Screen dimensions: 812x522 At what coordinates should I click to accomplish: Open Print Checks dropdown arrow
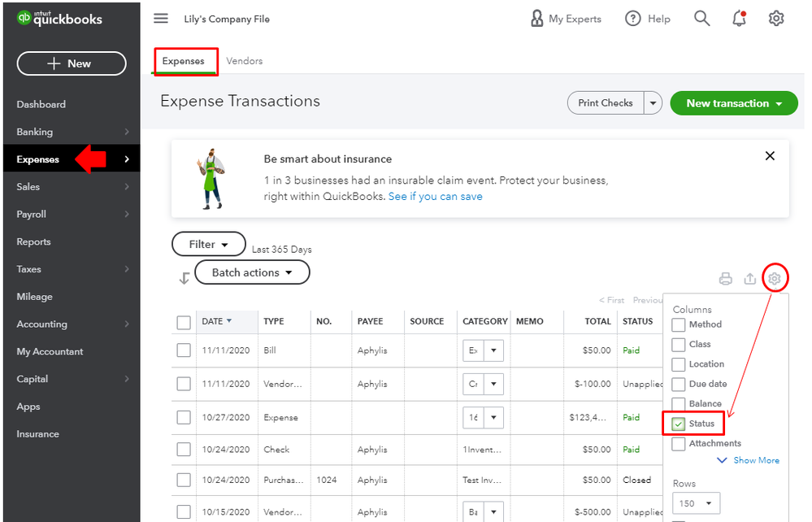point(653,103)
